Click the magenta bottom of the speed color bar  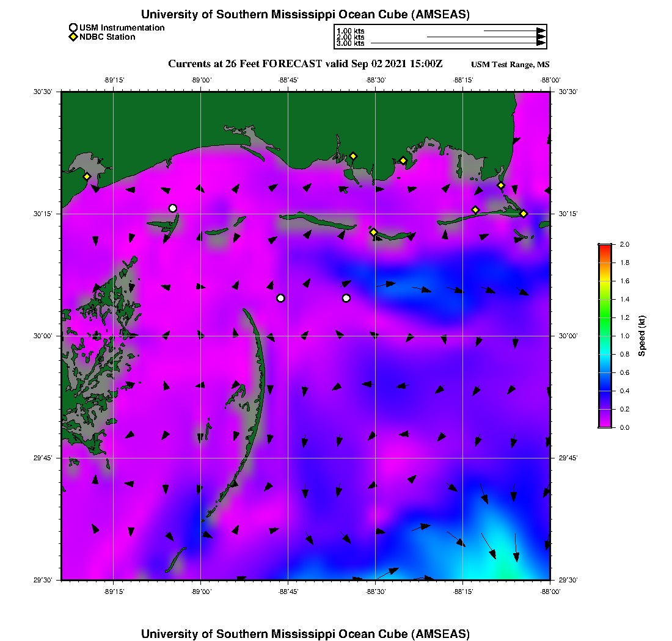pos(605,424)
